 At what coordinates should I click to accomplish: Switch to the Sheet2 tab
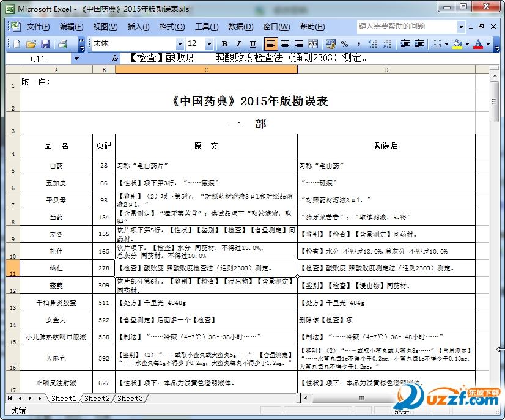point(96,398)
